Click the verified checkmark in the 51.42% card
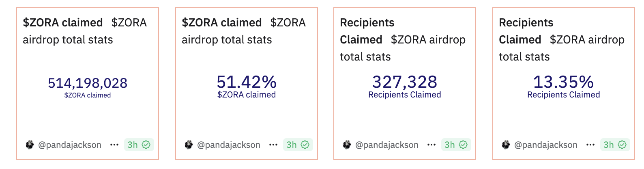 [305, 145]
